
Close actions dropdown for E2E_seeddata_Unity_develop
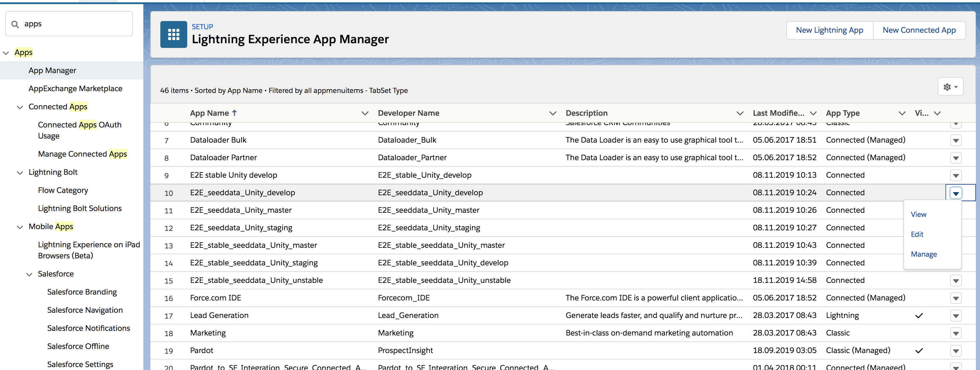[956, 193]
